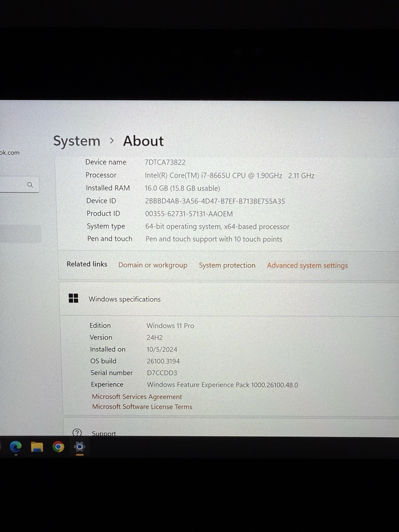Click the Processor label
The width and height of the screenshot is (399, 532).
(x=101, y=175)
